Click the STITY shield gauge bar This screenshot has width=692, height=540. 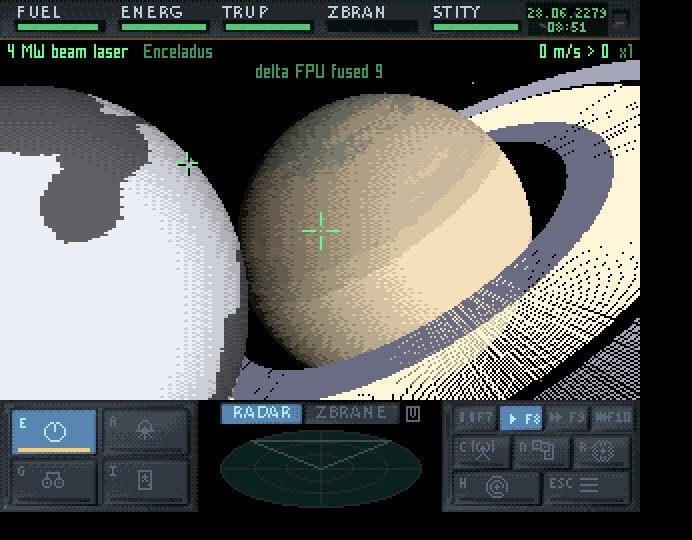coord(476,27)
